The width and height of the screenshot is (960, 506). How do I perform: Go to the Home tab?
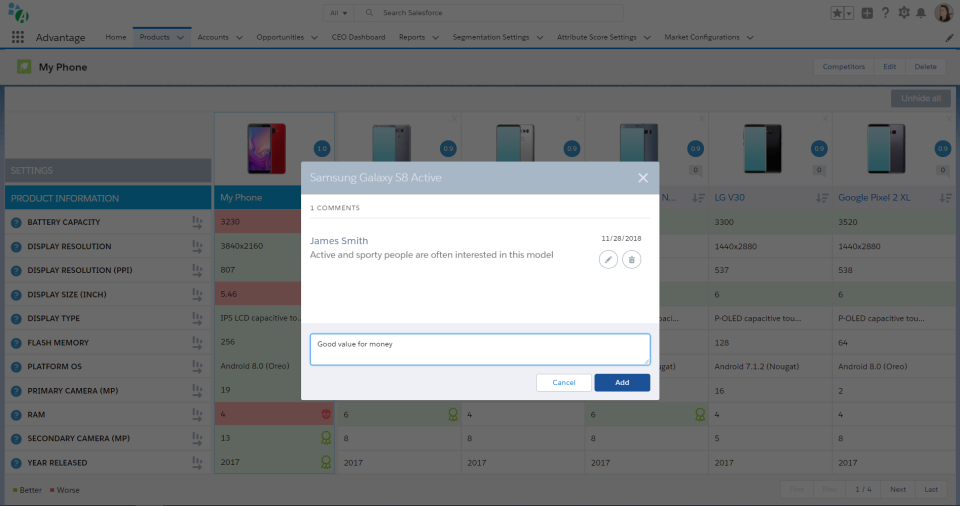116,37
